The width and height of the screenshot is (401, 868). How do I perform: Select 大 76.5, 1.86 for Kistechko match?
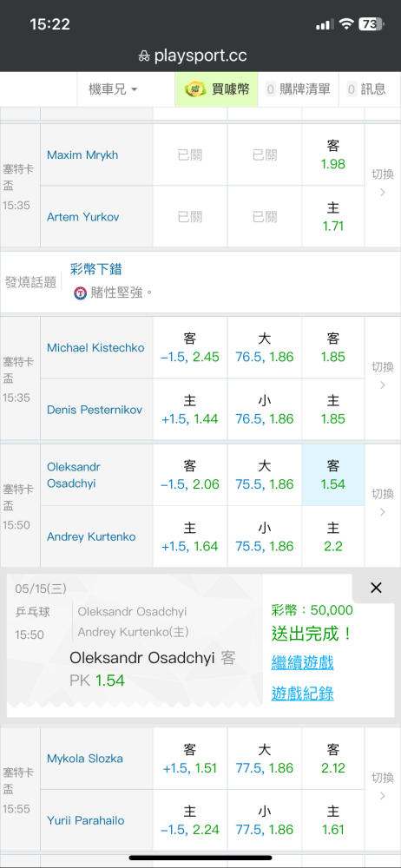[x=264, y=348]
